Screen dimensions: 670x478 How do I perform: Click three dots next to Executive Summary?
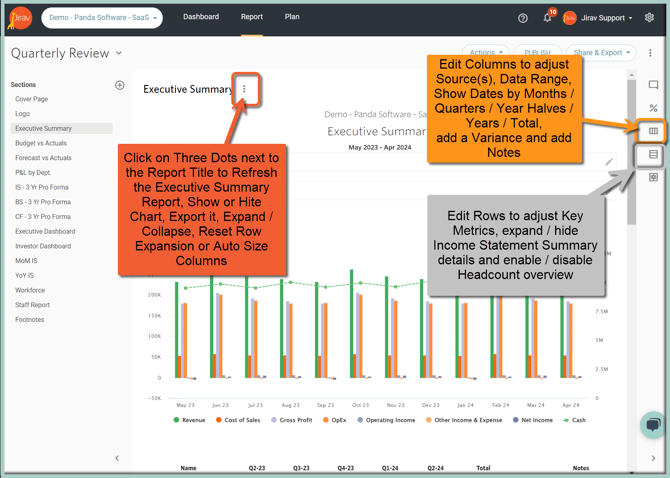tap(245, 89)
